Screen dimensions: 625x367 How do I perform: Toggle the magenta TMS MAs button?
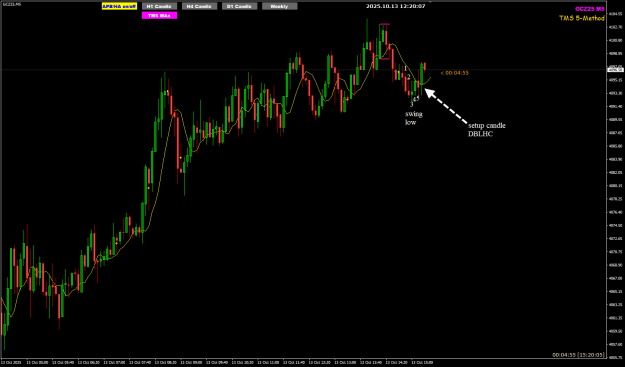[159, 16]
